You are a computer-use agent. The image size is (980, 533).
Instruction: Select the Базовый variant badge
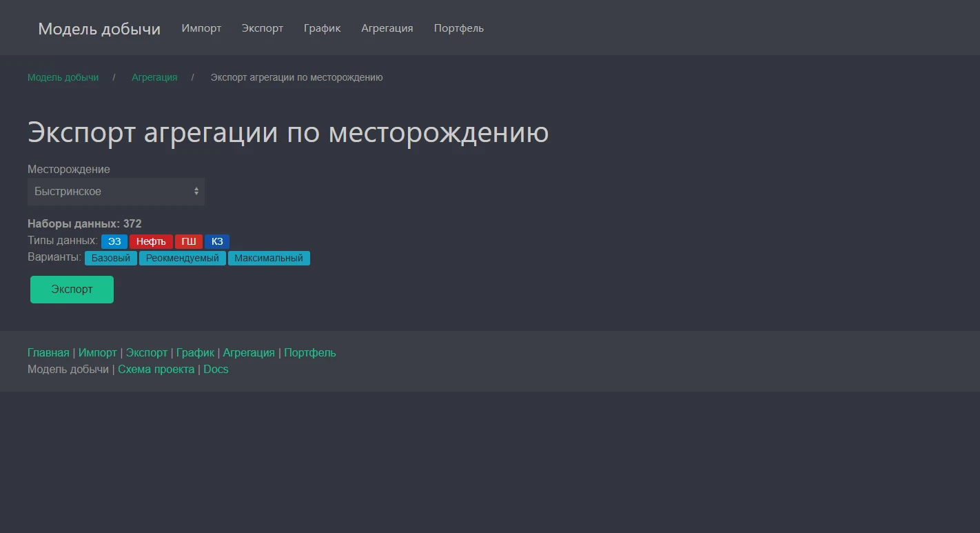[x=110, y=258]
